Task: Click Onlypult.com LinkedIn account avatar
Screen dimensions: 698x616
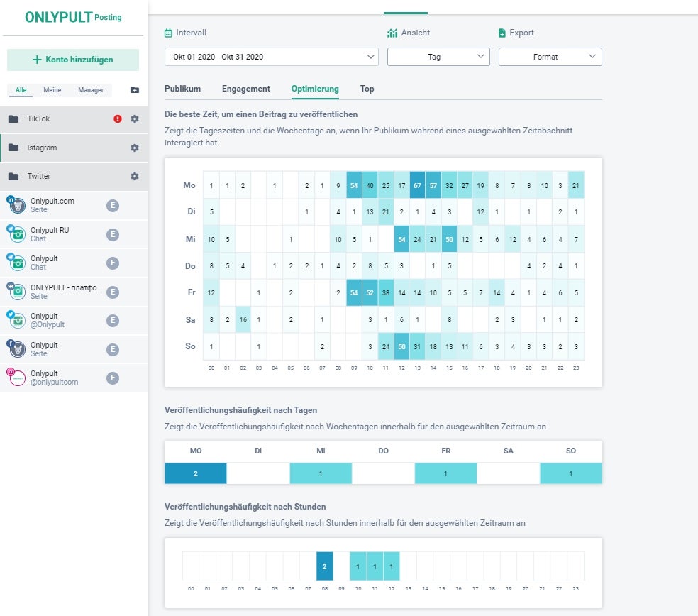Action: click(x=16, y=205)
